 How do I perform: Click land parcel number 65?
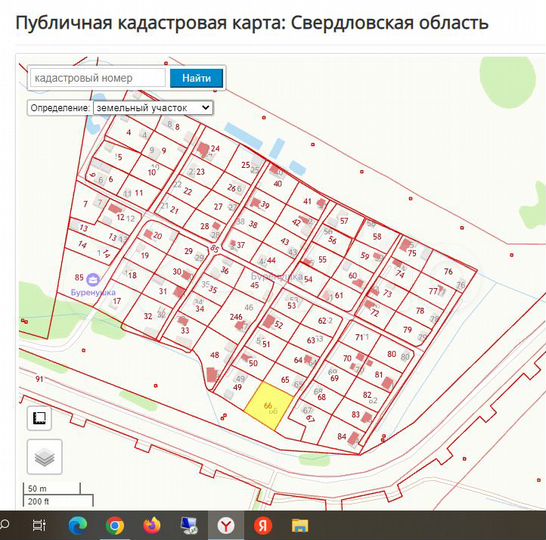pyautogui.click(x=285, y=379)
